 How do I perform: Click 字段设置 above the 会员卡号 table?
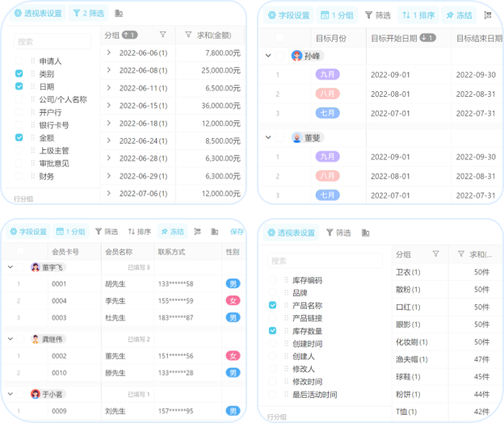tap(28, 232)
